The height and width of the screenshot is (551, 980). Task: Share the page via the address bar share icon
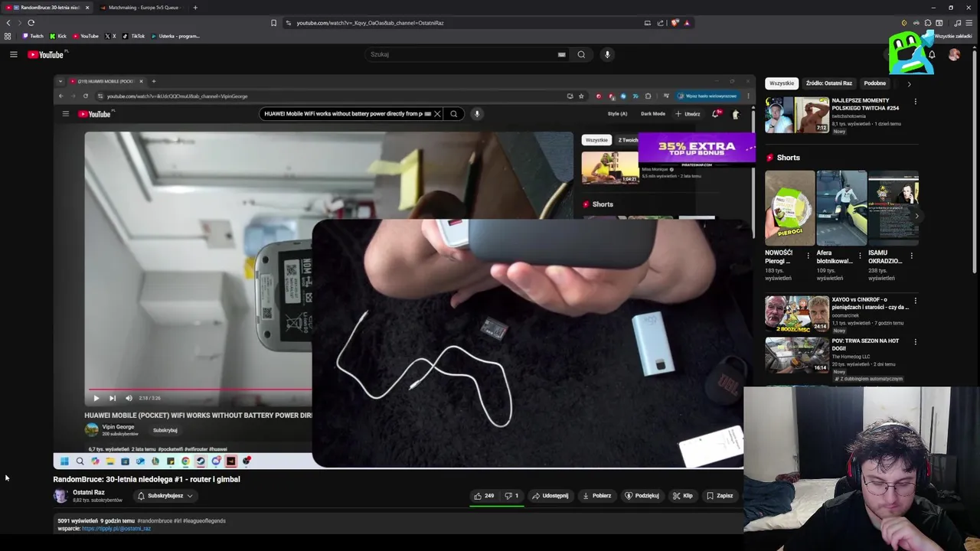click(x=660, y=23)
